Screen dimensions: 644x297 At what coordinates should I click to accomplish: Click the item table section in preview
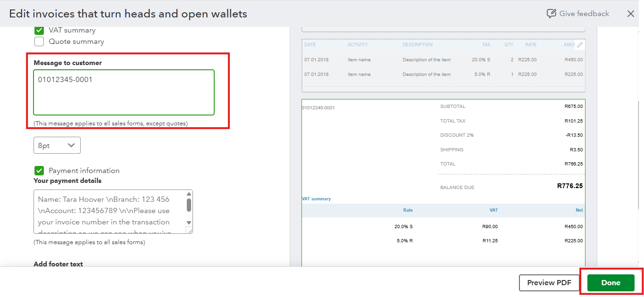pyautogui.click(x=443, y=66)
